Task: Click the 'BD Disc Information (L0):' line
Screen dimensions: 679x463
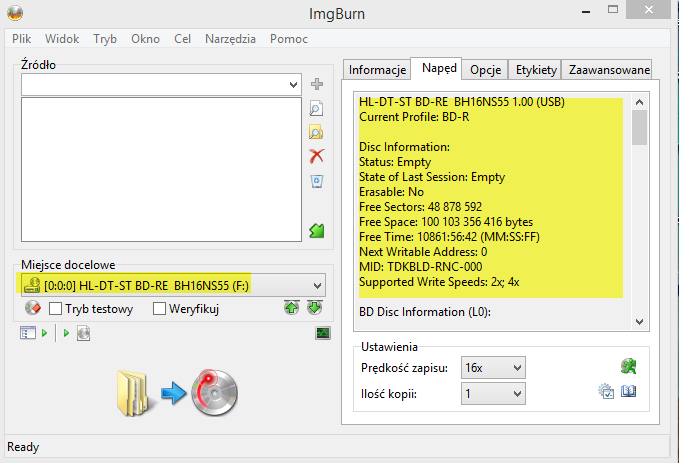Action: (425, 312)
